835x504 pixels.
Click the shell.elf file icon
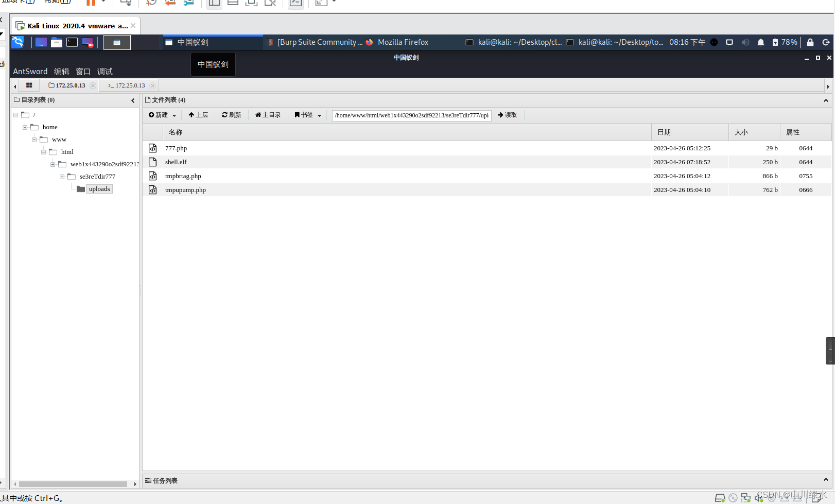(153, 162)
